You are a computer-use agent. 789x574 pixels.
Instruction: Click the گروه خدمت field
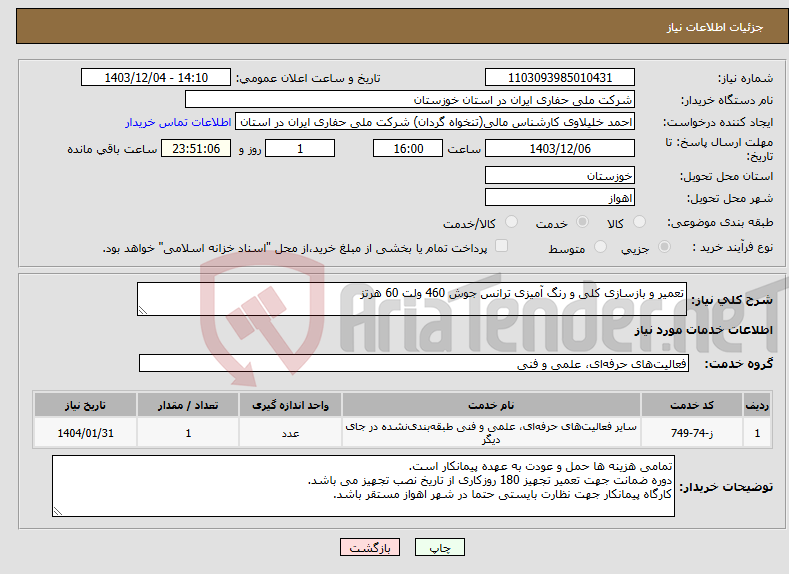click(414, 363)
